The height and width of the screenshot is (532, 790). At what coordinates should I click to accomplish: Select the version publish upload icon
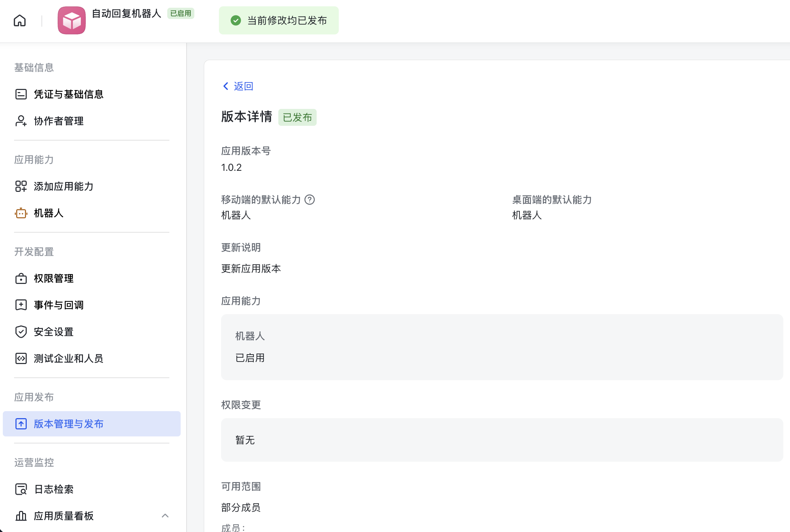pos(21,424)
